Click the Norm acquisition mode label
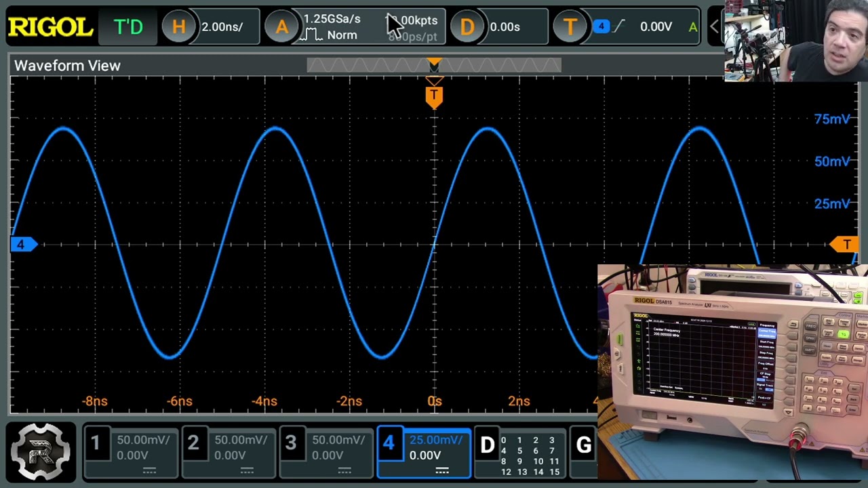868x488 pixels. point(342,35)
